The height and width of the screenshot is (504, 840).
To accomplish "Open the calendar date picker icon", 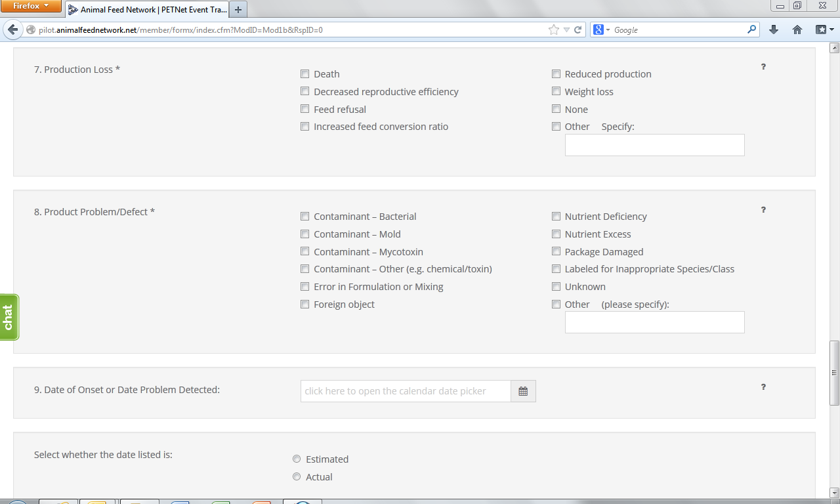I will click(523, 391).
